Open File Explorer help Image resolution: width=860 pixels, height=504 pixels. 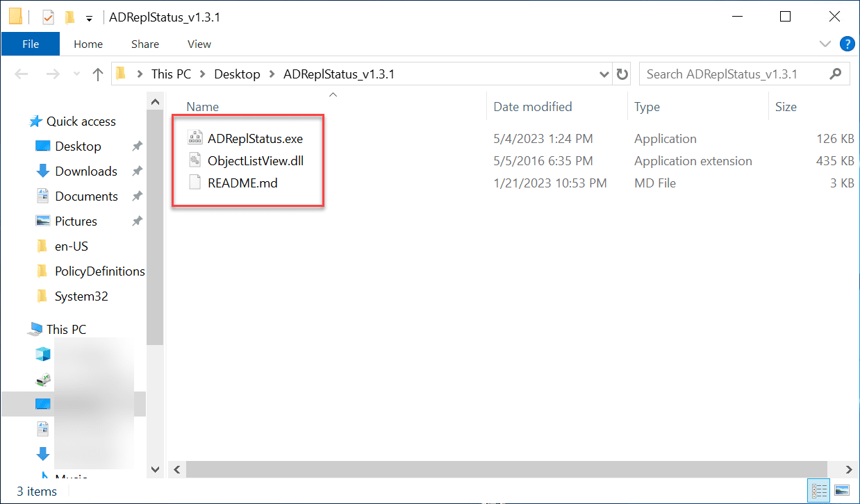(847, 43)
